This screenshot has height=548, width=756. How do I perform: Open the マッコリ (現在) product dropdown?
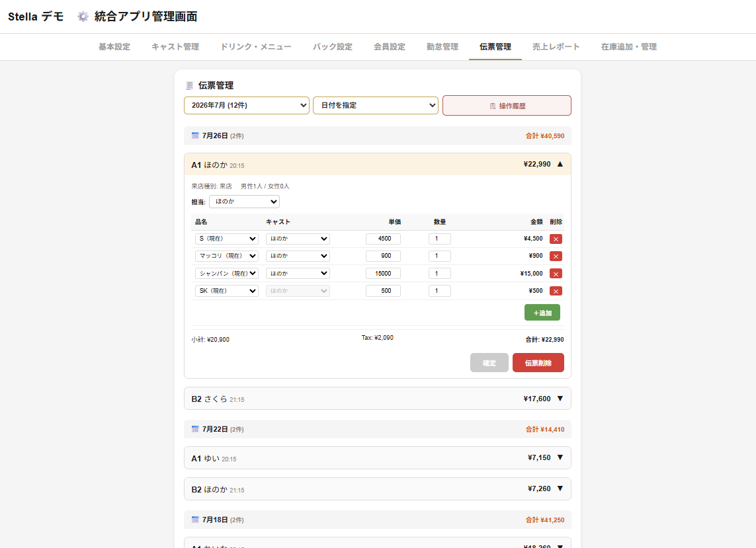[227, 256]
